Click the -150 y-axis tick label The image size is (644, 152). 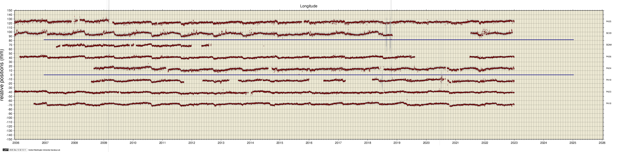tap(9, 139)
